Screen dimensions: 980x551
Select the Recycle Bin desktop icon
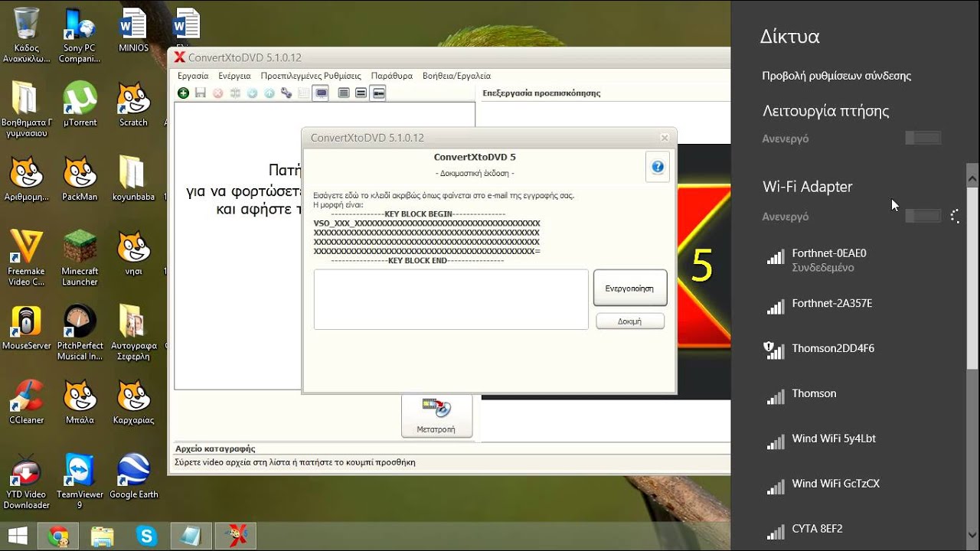pyautogui.click(x=27, y=34)
